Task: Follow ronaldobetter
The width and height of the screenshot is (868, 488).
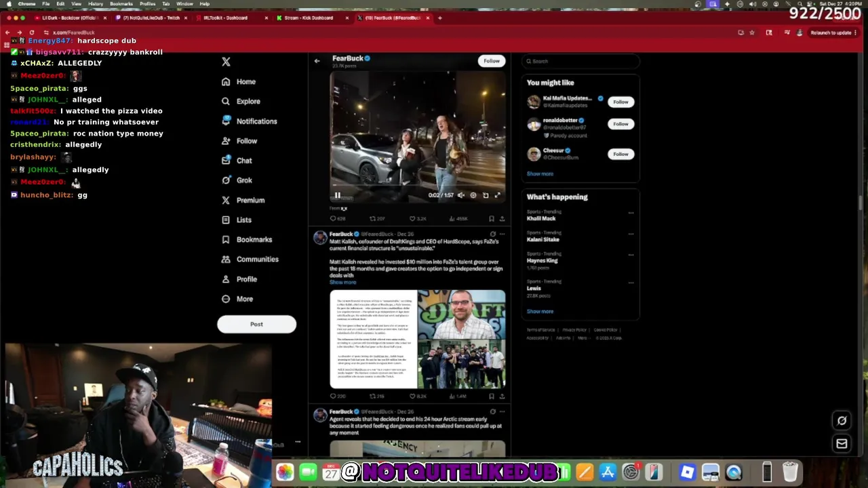Action: click(x=620, y=124)
